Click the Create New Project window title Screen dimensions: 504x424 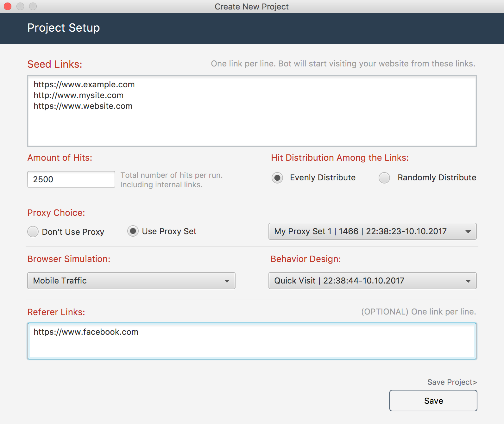click(x=252, y=7)
